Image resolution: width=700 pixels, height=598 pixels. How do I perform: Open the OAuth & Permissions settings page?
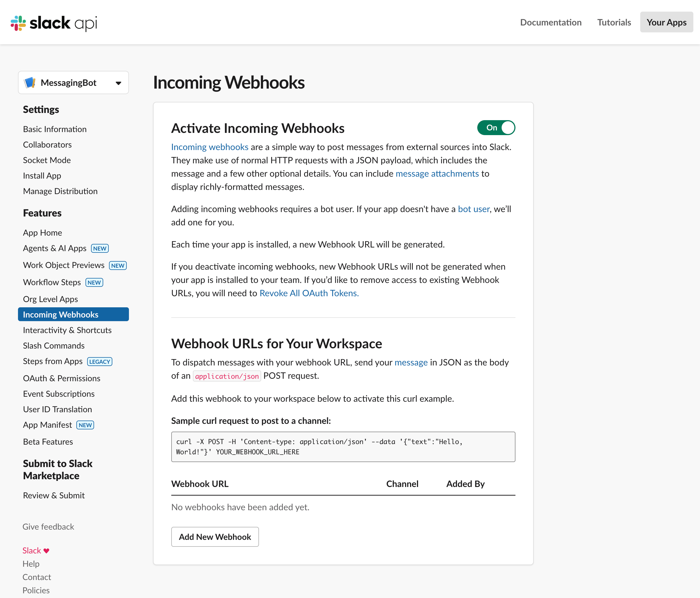point(61,378)
